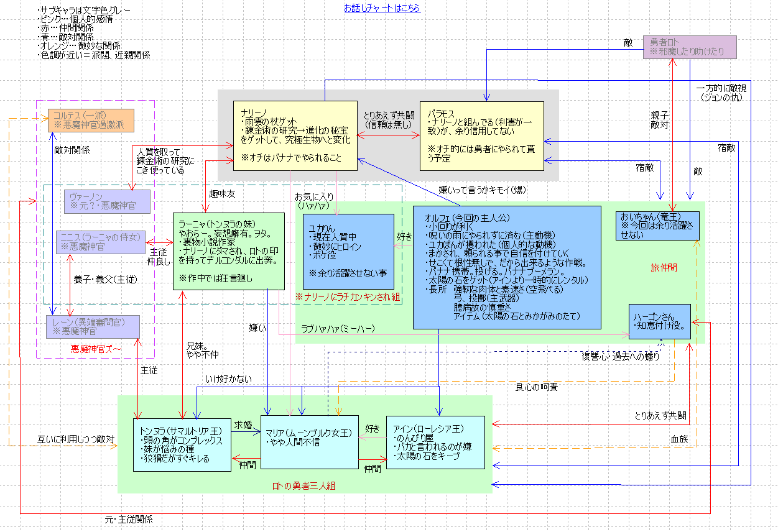
Task: Select the ハーゴンさん box
Action: [x=659, y=321]
